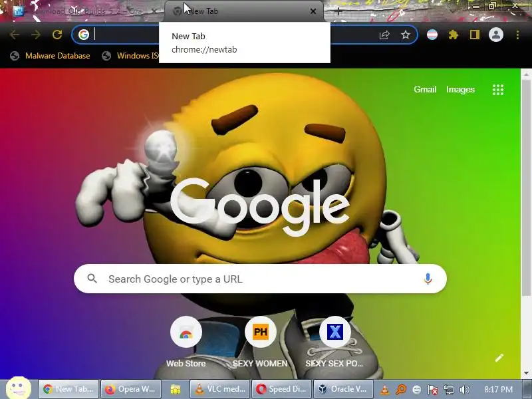
Task: Open the Malware Database bookmark
Action: (x=51, y=56)
